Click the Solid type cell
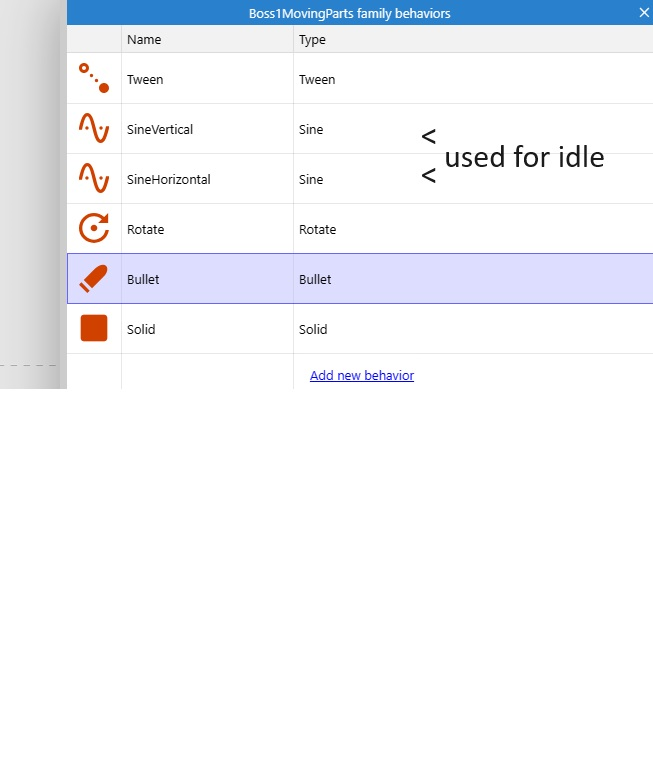Screen dimensions: 653x764 coord(313,330)
